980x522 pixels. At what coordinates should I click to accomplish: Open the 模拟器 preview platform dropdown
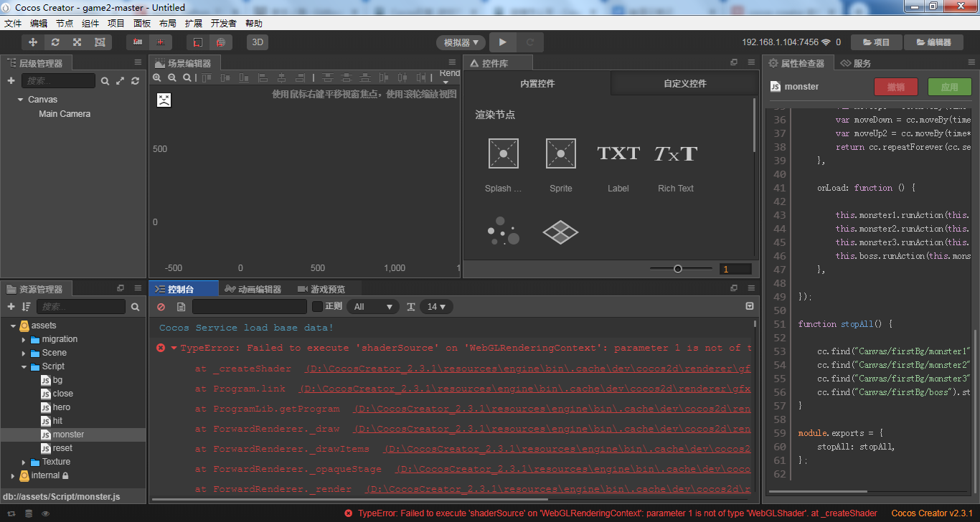(x=461, y=42)
